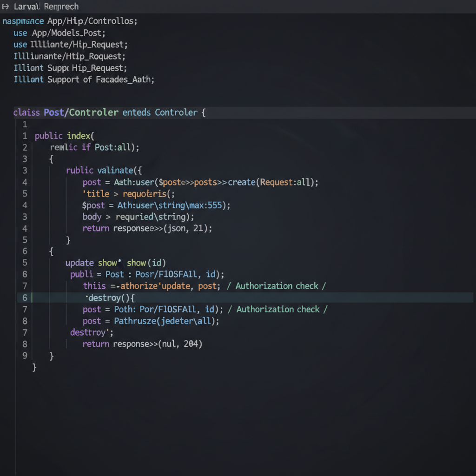Screen dimensions: 476x476
Task: Click gutter line number on highlighted row
Action: click(25, 298)
